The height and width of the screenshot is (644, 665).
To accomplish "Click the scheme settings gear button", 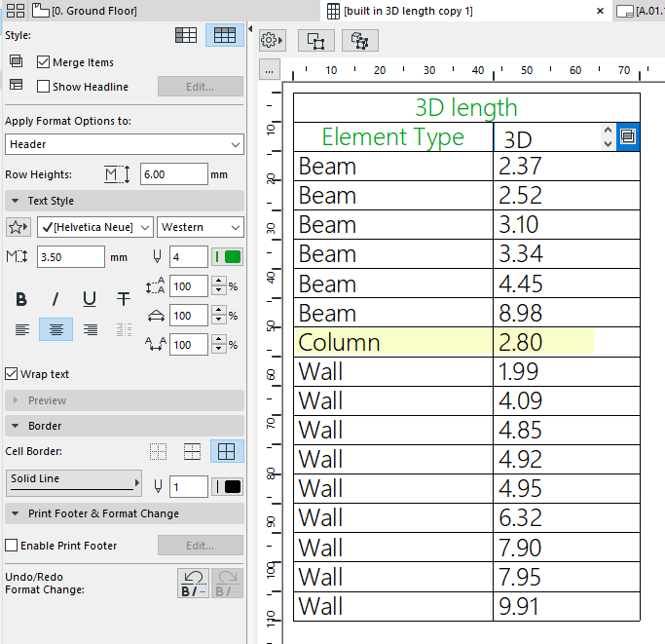I will coord(272,41).
